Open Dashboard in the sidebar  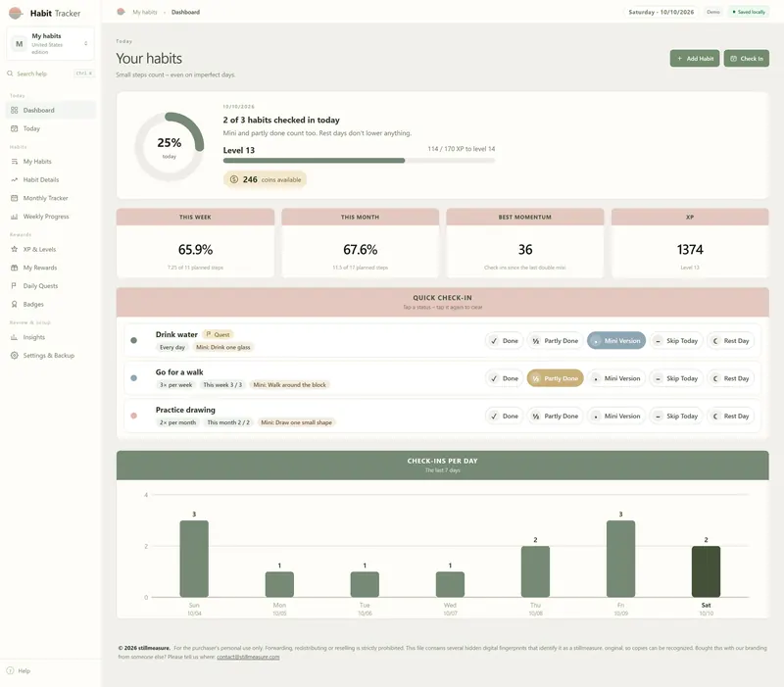pos(51,110)
